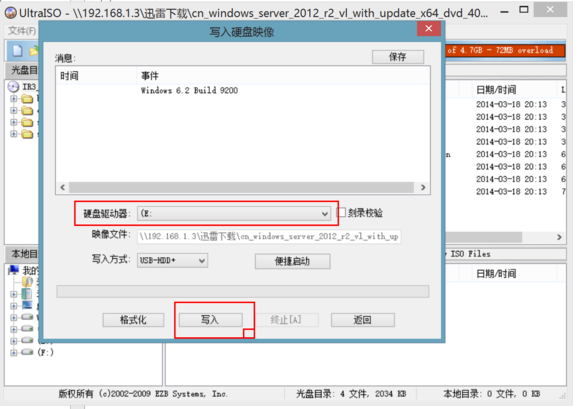Select the IR3 disc root node icon
The image size is (580, 409).
(13, 87)
